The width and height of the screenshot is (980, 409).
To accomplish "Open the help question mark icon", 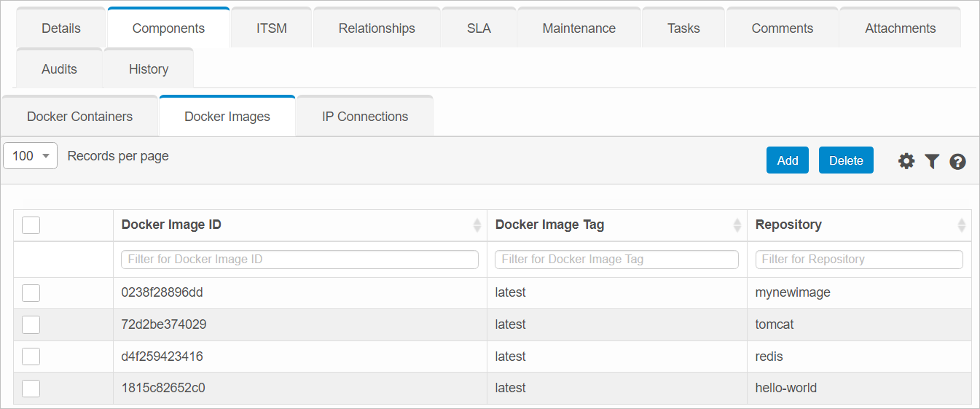I will 957,162.
